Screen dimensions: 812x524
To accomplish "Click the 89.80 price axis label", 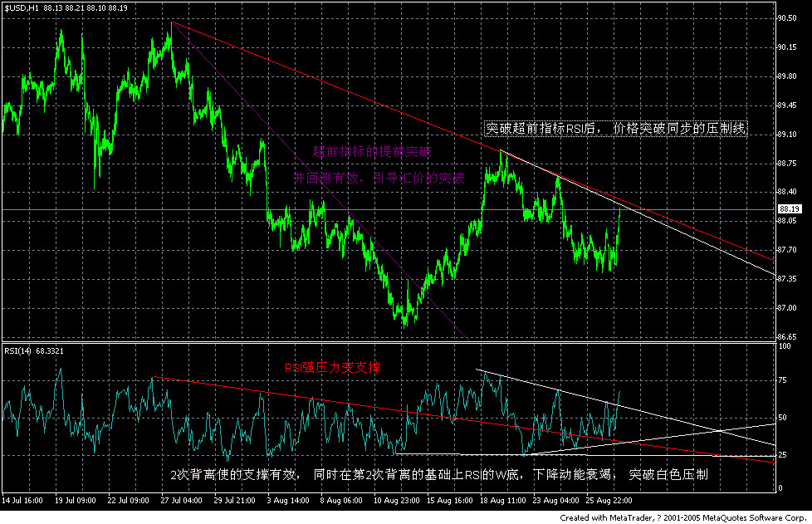I will point(787,76).
